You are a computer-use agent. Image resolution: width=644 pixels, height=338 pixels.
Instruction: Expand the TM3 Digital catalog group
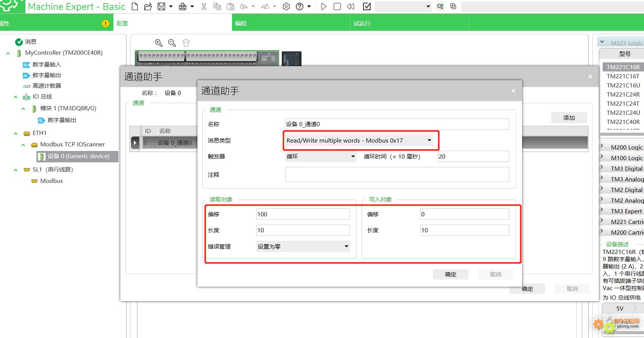tap(602, 168)
